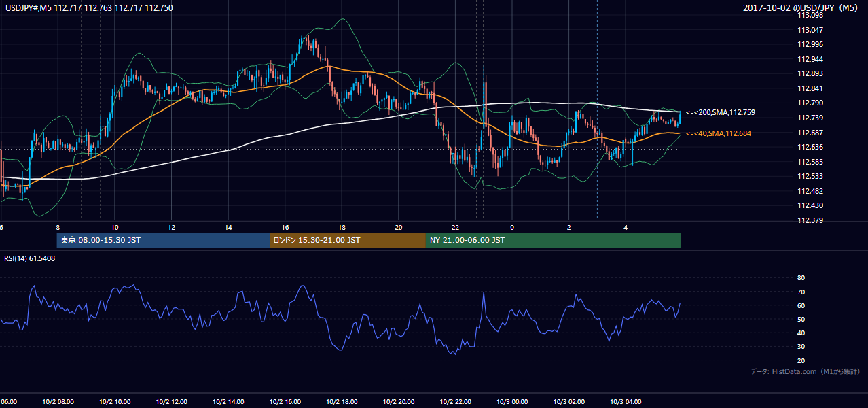
Task: Click price axis value 112.841
Action: [x=810, y=88]
